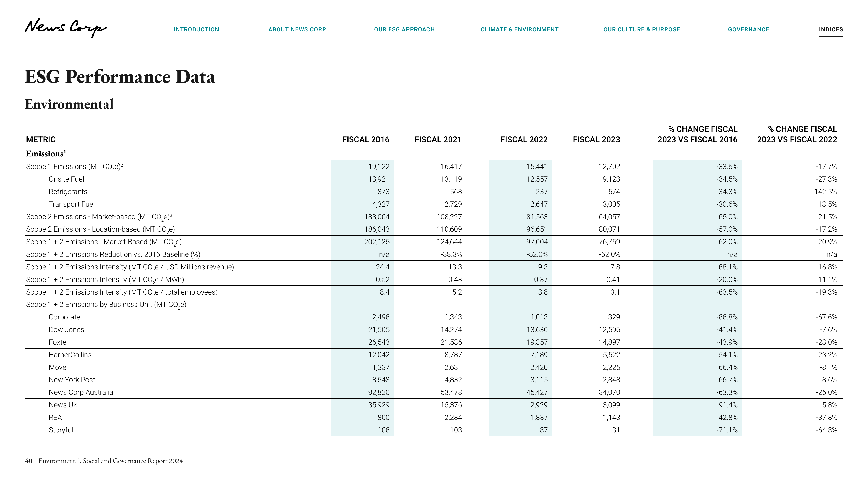This screenshot has height=488, width=868.
Task: Click Transport Fuel Fiscal 2016 value 4,327
Action: (381, 204)
